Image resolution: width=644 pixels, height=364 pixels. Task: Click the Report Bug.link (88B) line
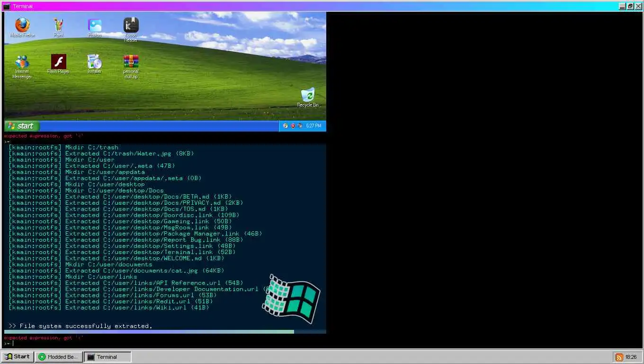click(126, 240)
